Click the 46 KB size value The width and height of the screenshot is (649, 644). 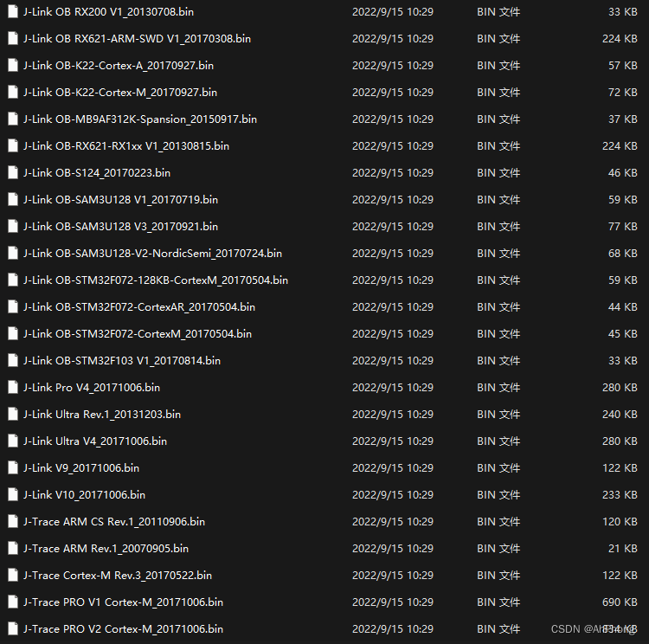pos(622,173)
